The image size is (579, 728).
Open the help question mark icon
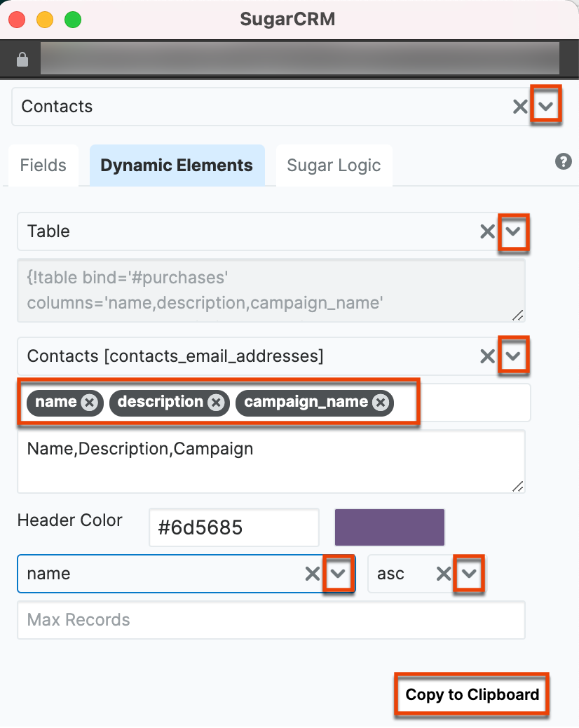(x=563, y=161)
